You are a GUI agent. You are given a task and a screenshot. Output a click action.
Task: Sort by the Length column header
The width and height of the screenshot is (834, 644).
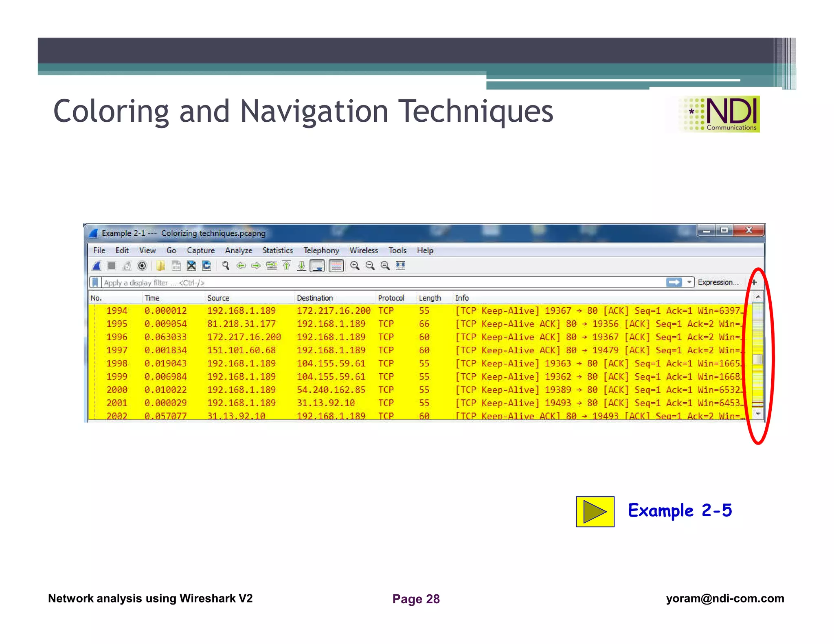435,298
